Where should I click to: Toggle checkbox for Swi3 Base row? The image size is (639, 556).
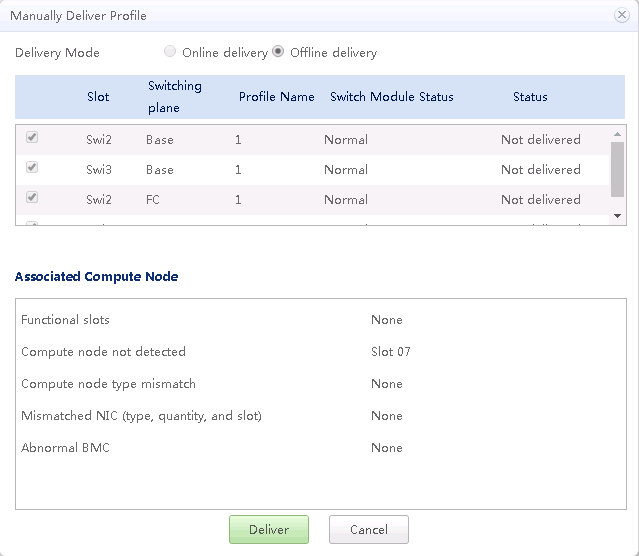pos(32,168)
